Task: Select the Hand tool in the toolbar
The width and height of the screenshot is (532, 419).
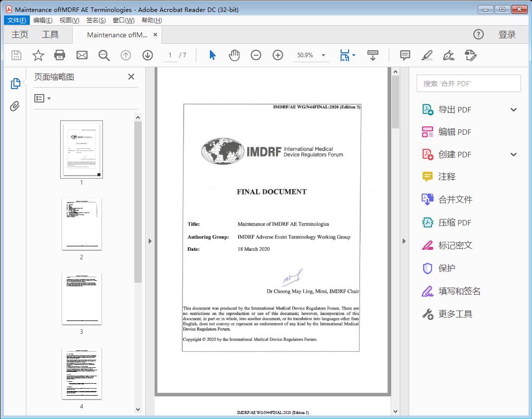Action: [x=234, y=55]
